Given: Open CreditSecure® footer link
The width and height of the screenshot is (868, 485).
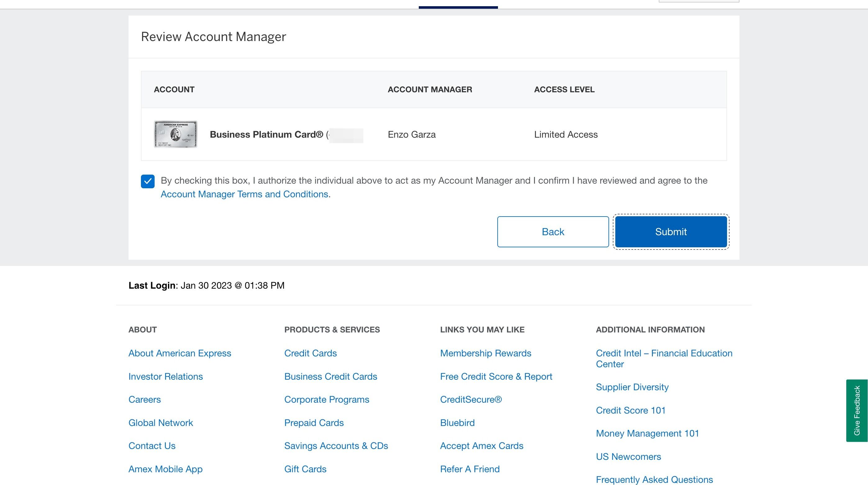Looking at the screenshot, I should click(x=471, y=399).
